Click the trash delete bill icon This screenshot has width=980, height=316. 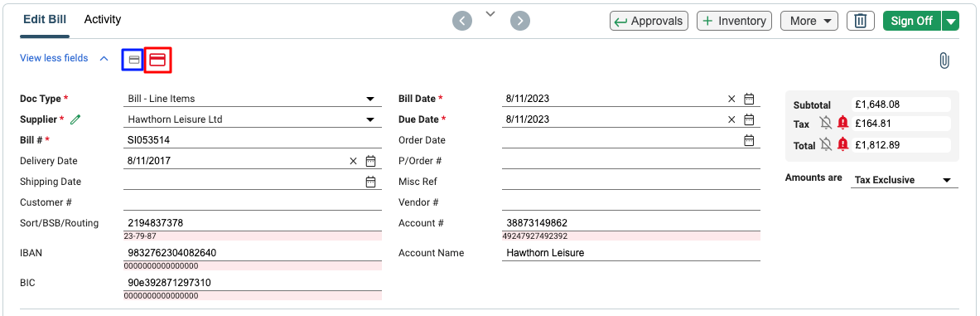click(861, 21)
